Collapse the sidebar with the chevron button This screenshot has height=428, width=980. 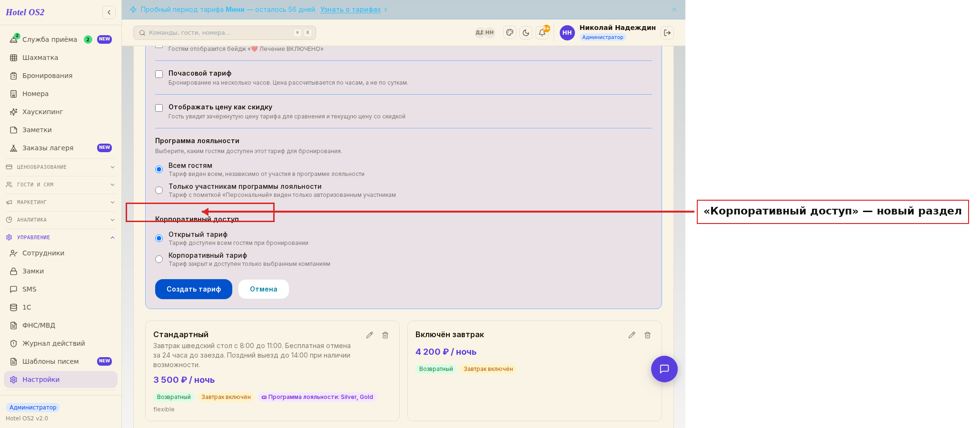pyautogui.click(x=109, y=12)
